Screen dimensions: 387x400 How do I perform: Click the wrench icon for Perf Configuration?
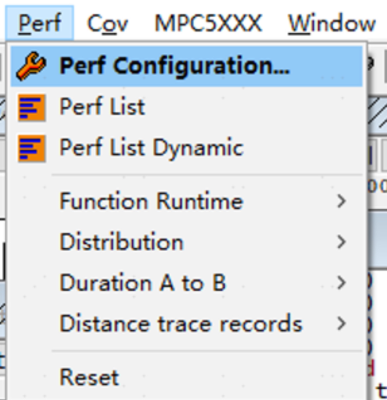click(x=32, y=66)
